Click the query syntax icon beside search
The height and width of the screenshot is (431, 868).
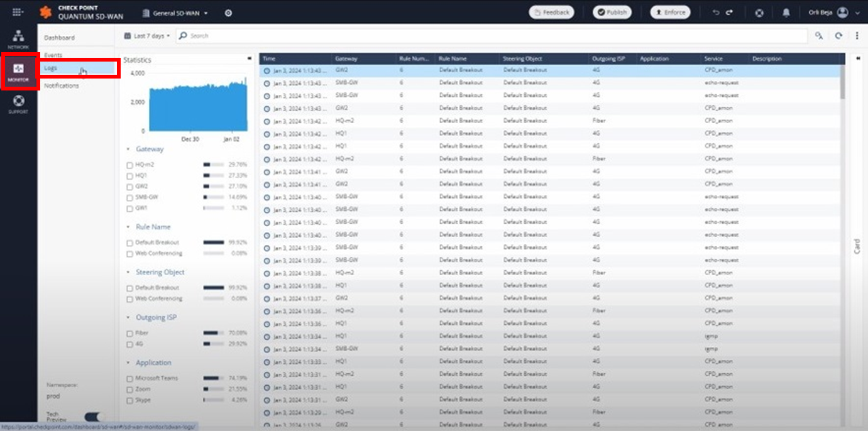point(819,36)
